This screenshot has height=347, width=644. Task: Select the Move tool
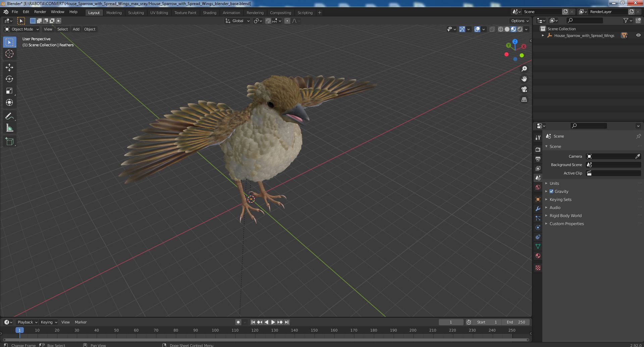tap(9, 67)
